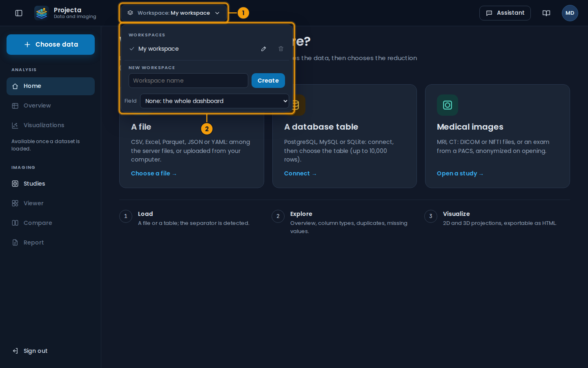Click the Medical images card icon
588x368 pixels.
pos(448,105)
